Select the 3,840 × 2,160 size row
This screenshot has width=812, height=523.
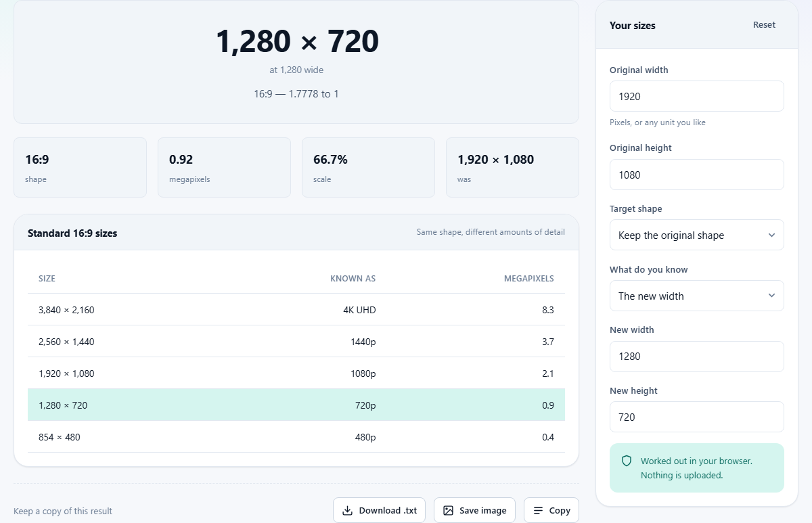click(296, 310)
